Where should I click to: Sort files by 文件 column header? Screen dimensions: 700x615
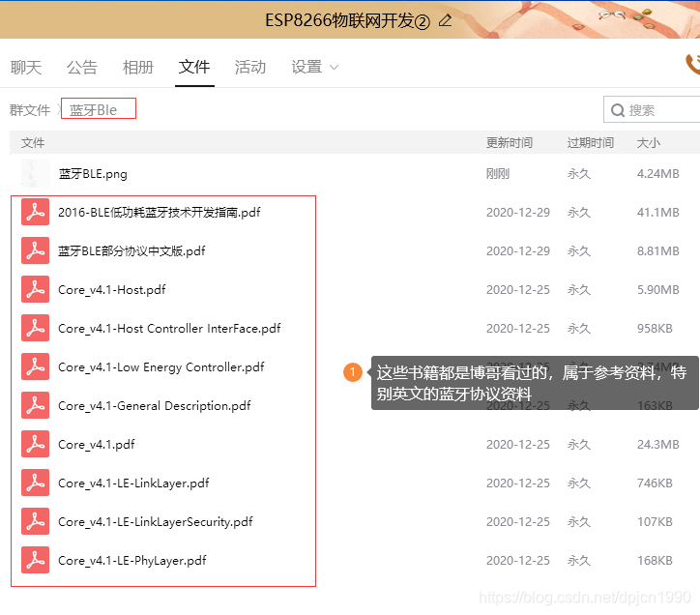pos(33,143)
